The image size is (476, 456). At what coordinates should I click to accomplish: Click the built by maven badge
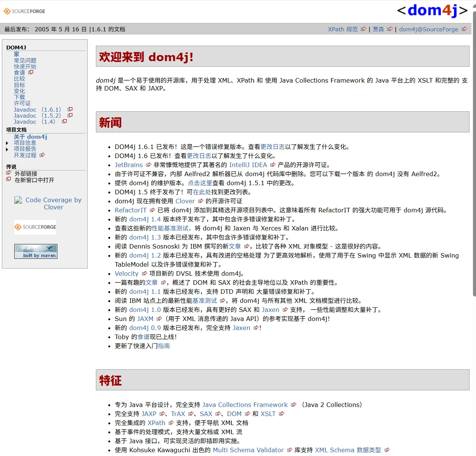pyautogui.click(x=35, y=251)
